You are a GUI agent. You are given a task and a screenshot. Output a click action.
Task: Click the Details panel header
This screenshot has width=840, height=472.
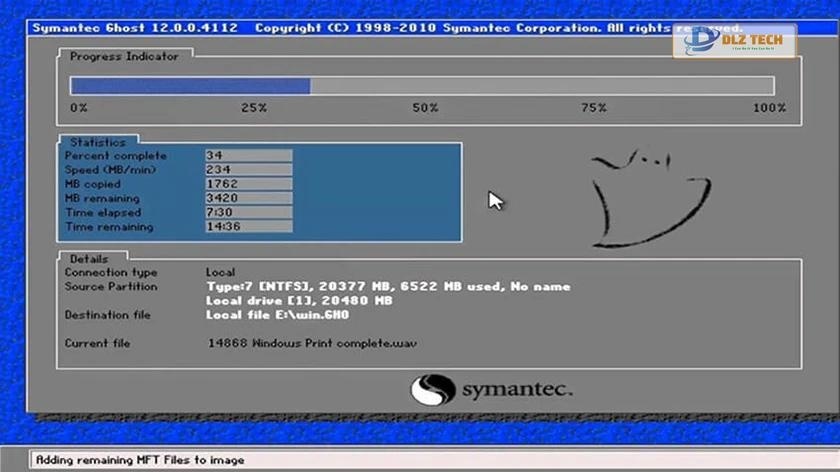click(x=89, y=259)
